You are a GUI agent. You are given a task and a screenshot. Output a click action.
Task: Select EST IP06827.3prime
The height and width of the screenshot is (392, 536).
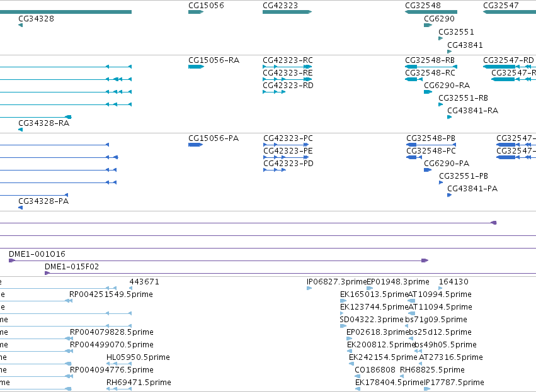click(x=337, y=282)
